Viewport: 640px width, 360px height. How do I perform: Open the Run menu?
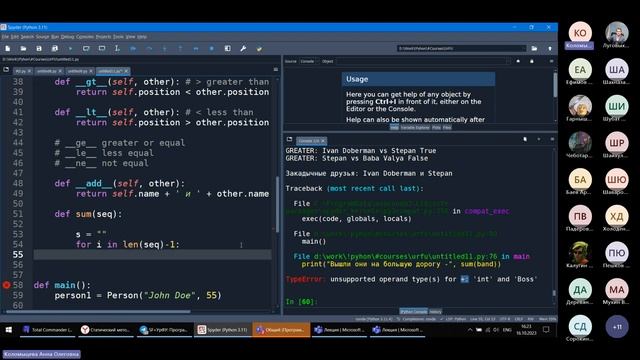coord(55,37)
